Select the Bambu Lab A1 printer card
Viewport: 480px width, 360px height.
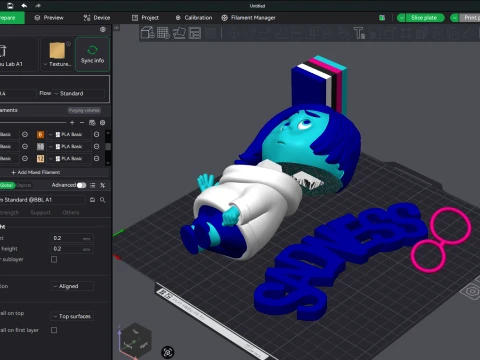point(18,54)
